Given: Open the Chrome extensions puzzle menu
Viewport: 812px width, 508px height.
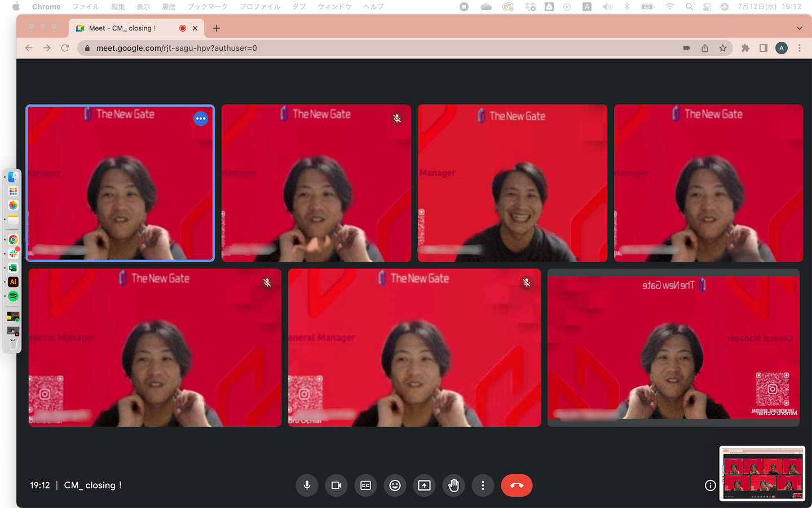Looking at the screenshot, I should [x=745, y=48].
